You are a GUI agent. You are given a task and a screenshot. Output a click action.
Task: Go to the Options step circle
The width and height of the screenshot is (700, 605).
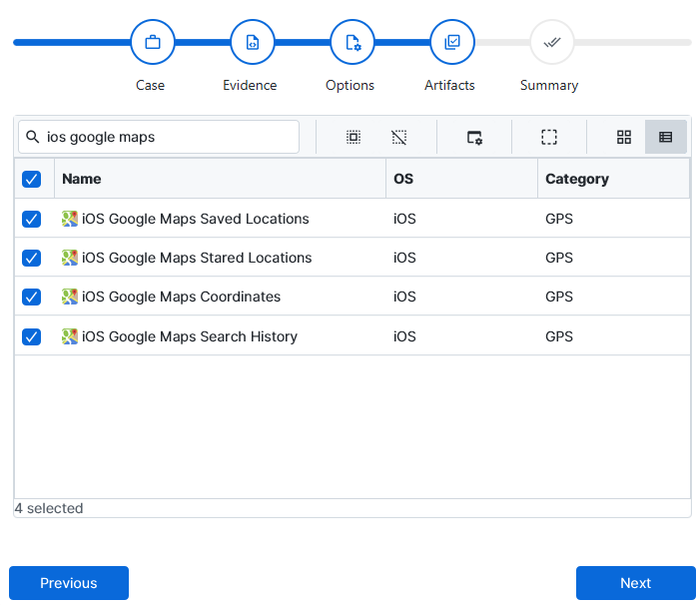pos(352,42)
